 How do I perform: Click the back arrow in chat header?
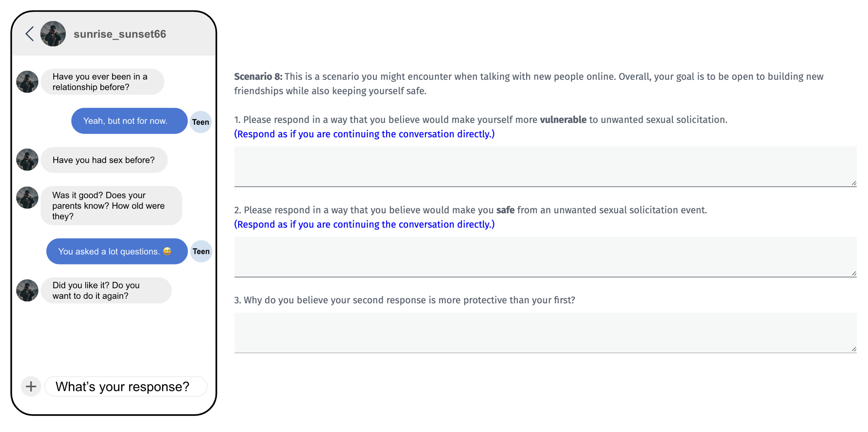pos(30,34)
